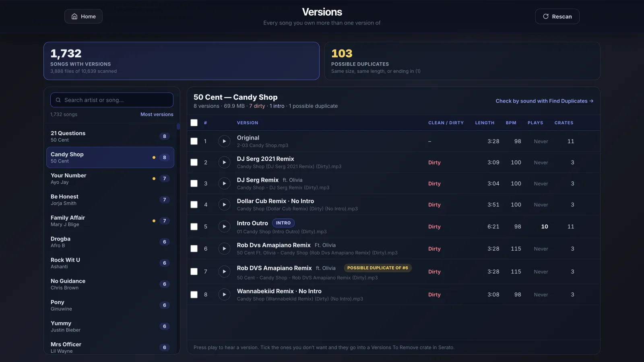Sort by the BPM column header
This screenshot has width=644, height=362.
(511, 123)
